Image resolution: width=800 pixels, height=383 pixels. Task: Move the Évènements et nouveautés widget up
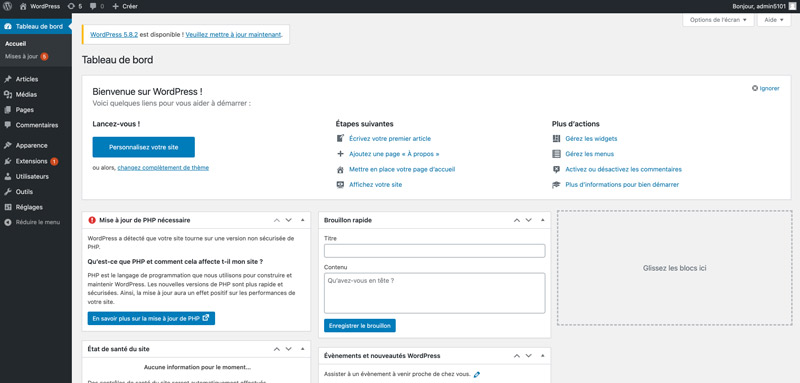(516, 355)
